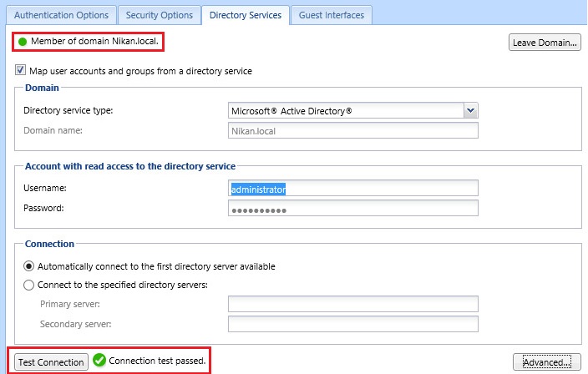Viewport: 588px width, 374px height.
Task: Switch to the Security Options tab
Action: coord(159,15)
